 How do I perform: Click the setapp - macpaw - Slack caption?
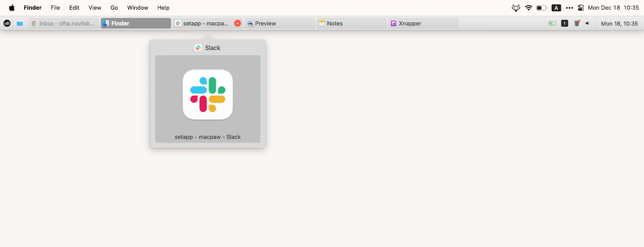click(x=208, y=137)
